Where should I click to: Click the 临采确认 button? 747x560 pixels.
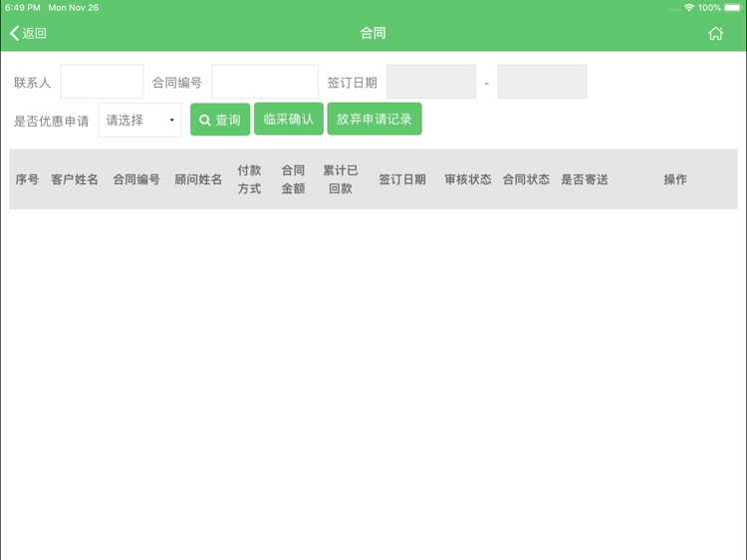click(289, 120)
